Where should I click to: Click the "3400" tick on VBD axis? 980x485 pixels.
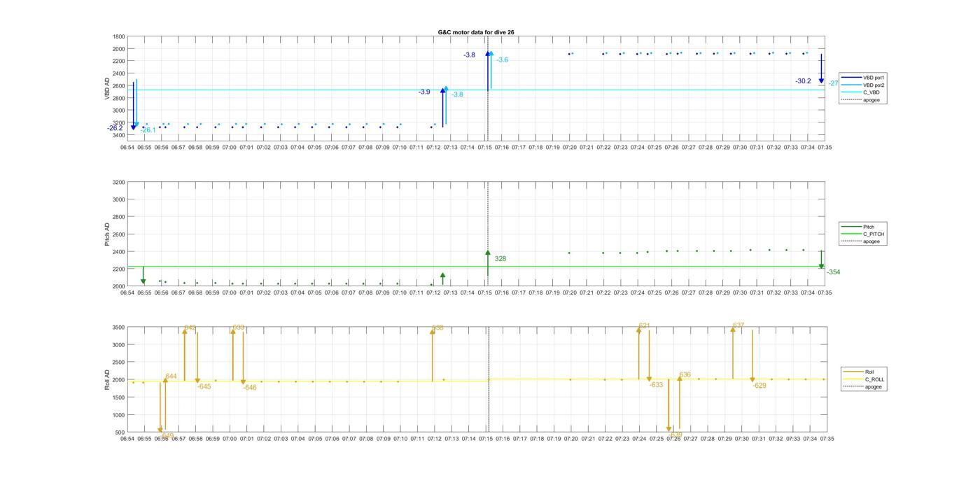click(x=119, y=135)
